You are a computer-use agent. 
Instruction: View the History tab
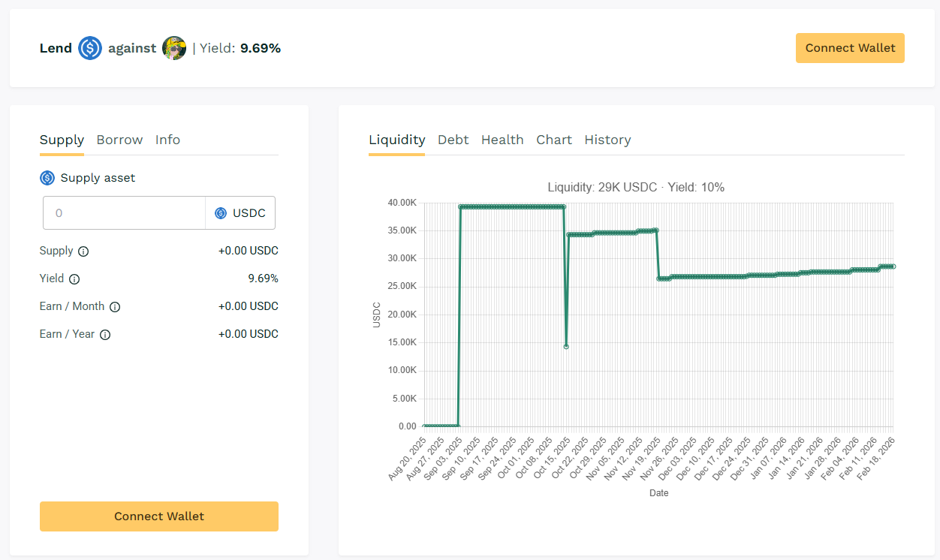[607, 140]
